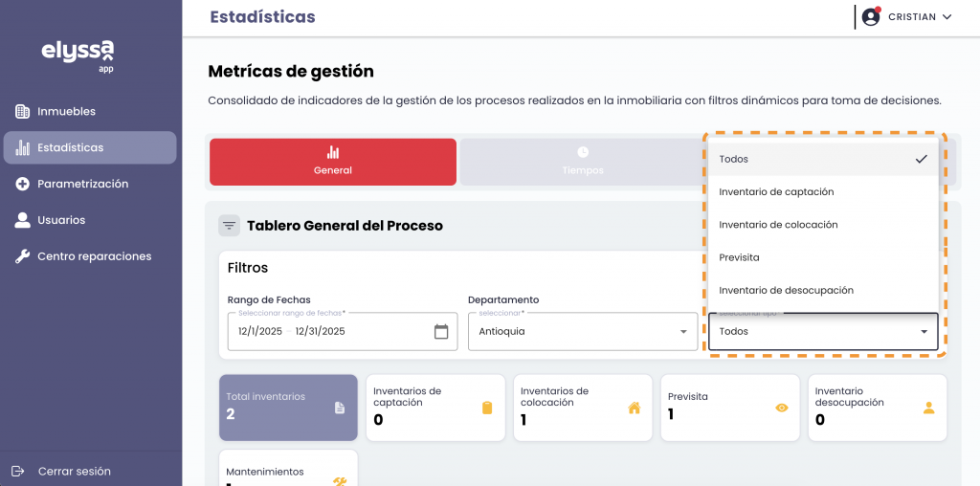
Task: Switch to the Tiempos tab
Action: [x=582, y=161]
